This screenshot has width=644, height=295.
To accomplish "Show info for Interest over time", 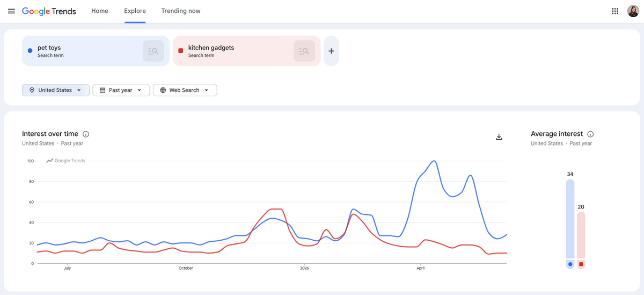I will coord(86,134).
